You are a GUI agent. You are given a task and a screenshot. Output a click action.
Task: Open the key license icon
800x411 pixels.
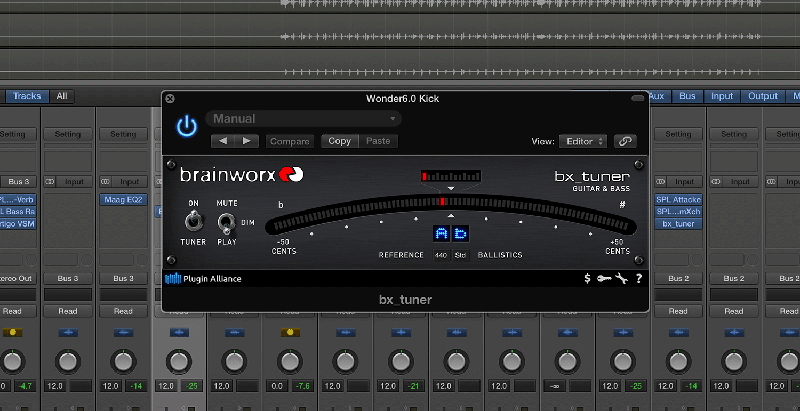click(x=604, y=278)
